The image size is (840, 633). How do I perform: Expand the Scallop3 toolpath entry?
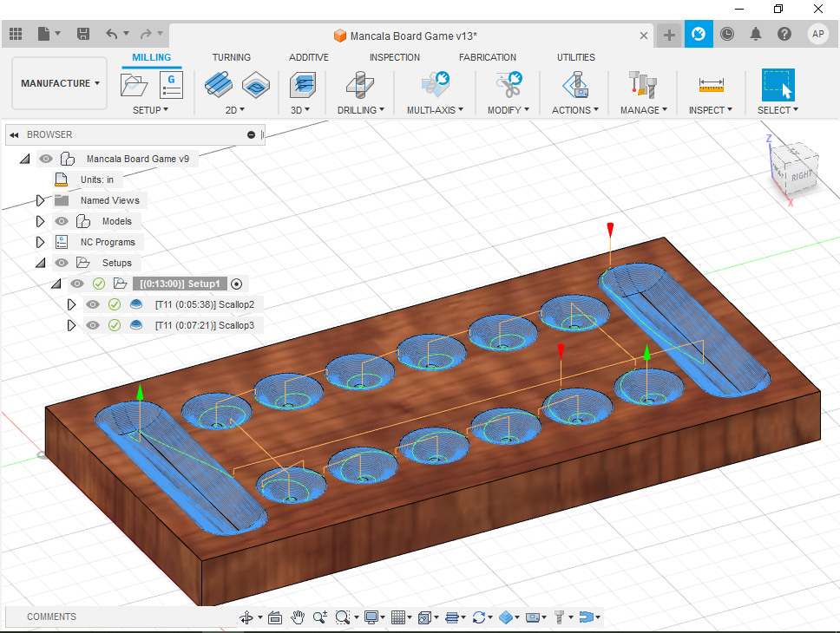pos(72,325)
